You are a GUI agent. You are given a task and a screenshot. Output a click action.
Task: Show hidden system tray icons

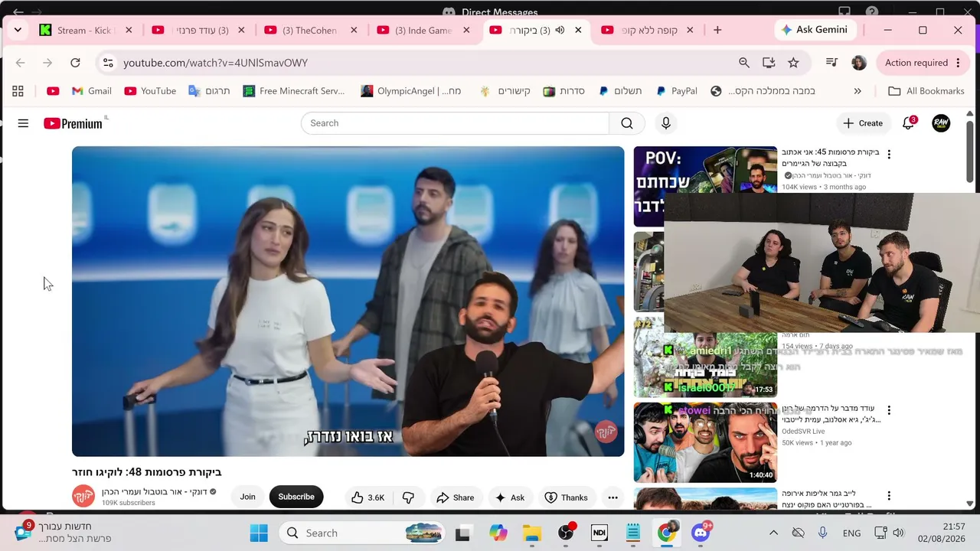point(773,533)
